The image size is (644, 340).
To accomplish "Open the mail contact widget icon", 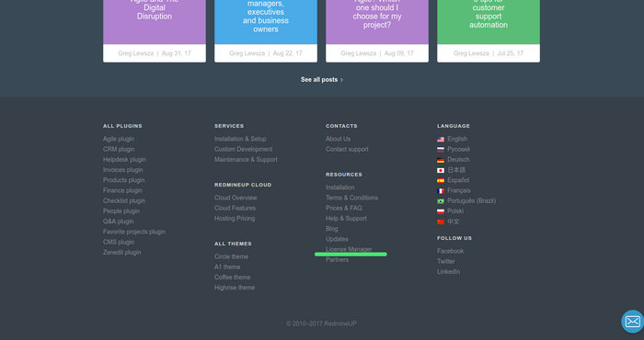I will [633, 322].
